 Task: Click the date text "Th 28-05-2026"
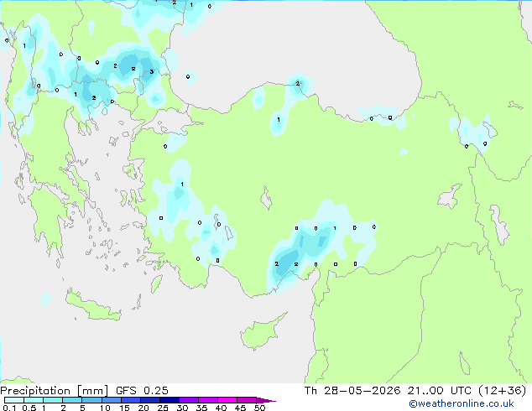pyautogui.click(x=352, y=391)
